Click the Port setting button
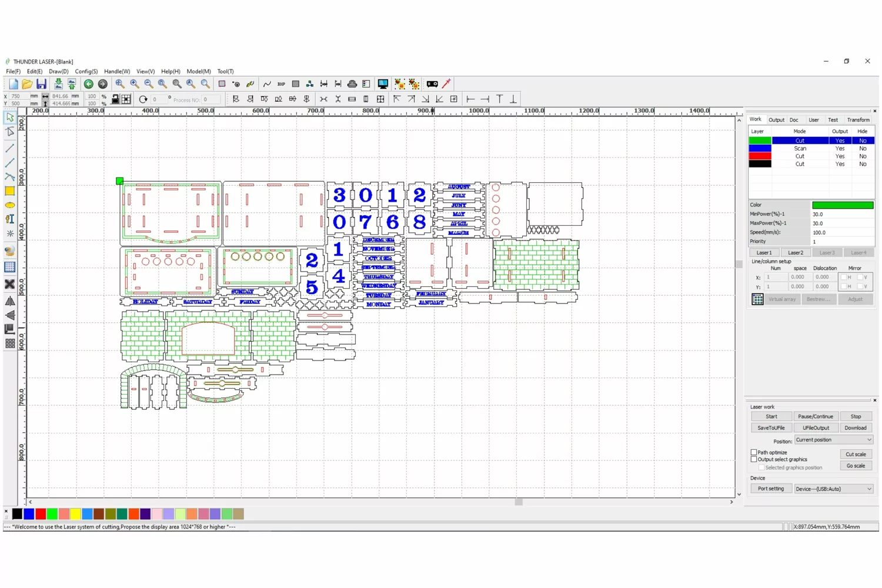The image size is (882, 588). pos(770,489)
